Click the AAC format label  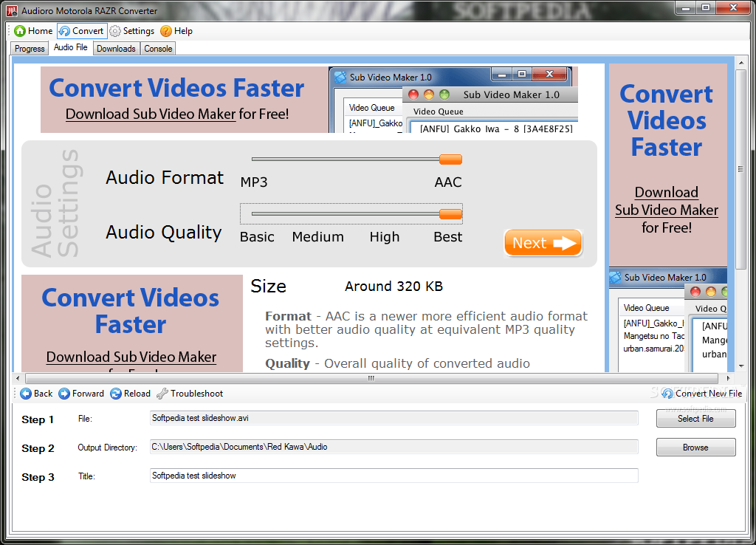448,182
